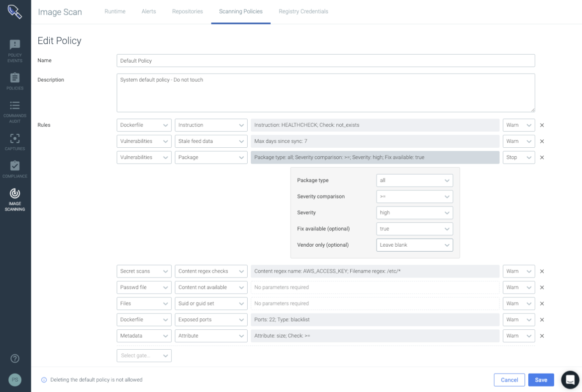582x392 pixels.
Task: Click the Sysdig shovel logo
Action: pyautogui.click(x=15, y=11)
